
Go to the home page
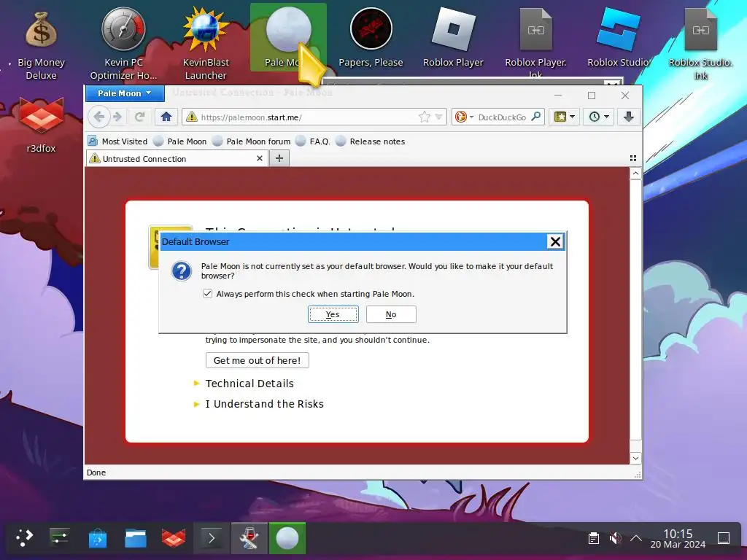pyautogui.click(x=166, y=117)
